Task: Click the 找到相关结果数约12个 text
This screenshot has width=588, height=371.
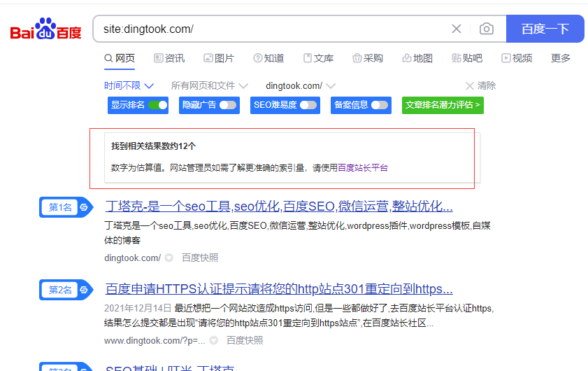Action: click(x=153, y=146)
